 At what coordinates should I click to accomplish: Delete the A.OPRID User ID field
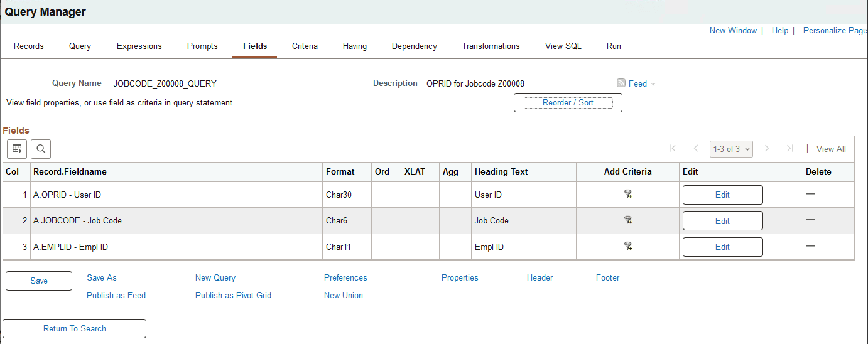810,194
